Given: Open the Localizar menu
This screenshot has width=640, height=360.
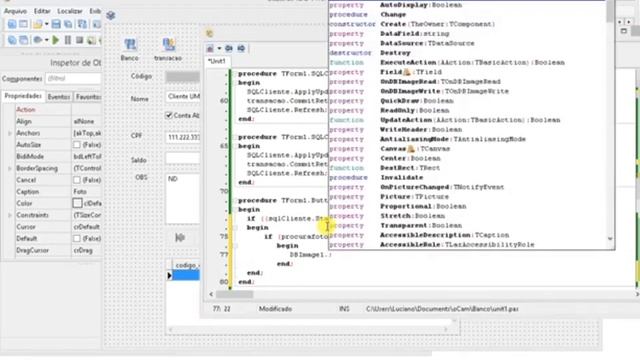Looking at the screenshot, I should pyautogui.click(x=69, y=11).
